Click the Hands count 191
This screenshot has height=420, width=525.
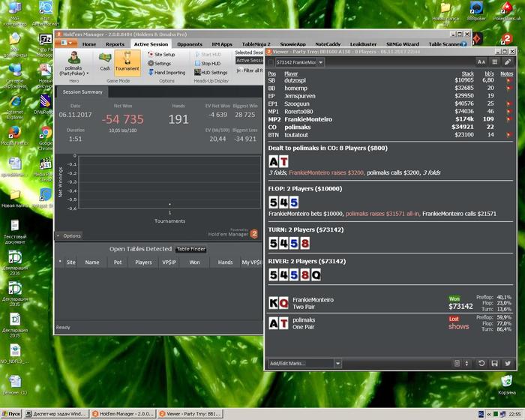pos(178,119)
